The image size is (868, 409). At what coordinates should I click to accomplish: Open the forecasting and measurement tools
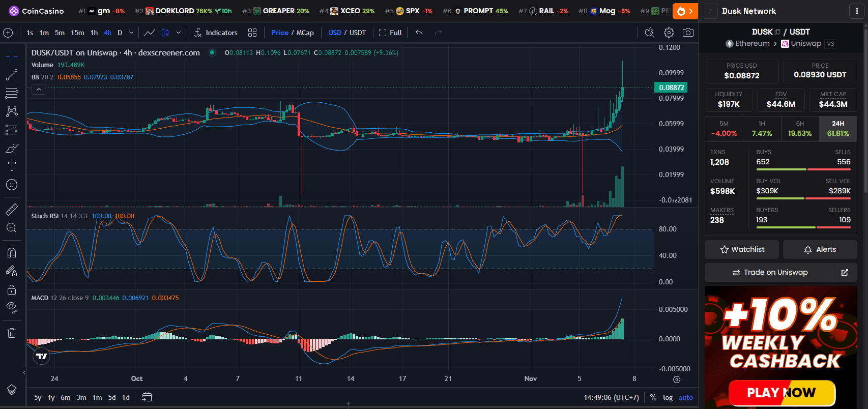click(x=11, y=130)
